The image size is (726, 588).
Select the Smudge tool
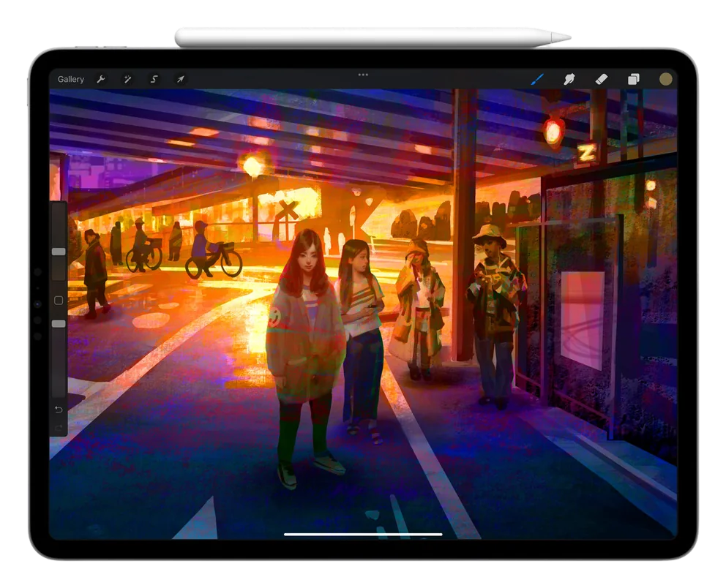pyautogui.click(x=569, y=79)
